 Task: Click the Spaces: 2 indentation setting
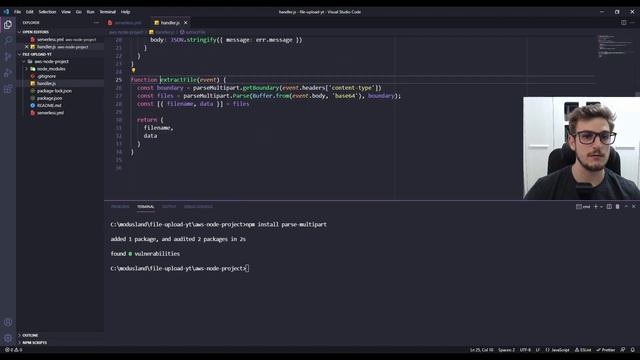tap(507, 350)
